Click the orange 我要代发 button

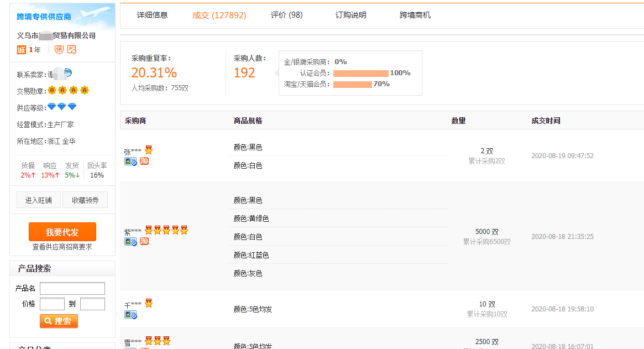click(x=62, y=232)
